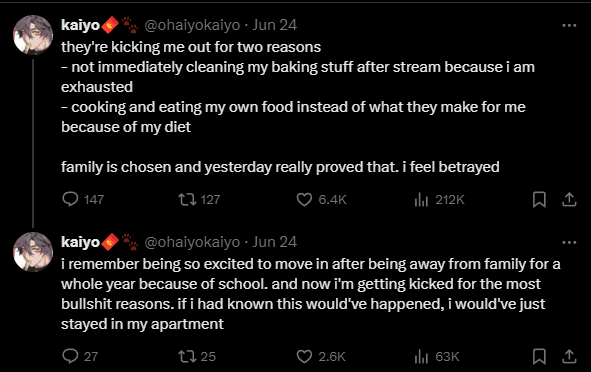Open the Jun 24 timestamp of first tweet

coord(274,25)
